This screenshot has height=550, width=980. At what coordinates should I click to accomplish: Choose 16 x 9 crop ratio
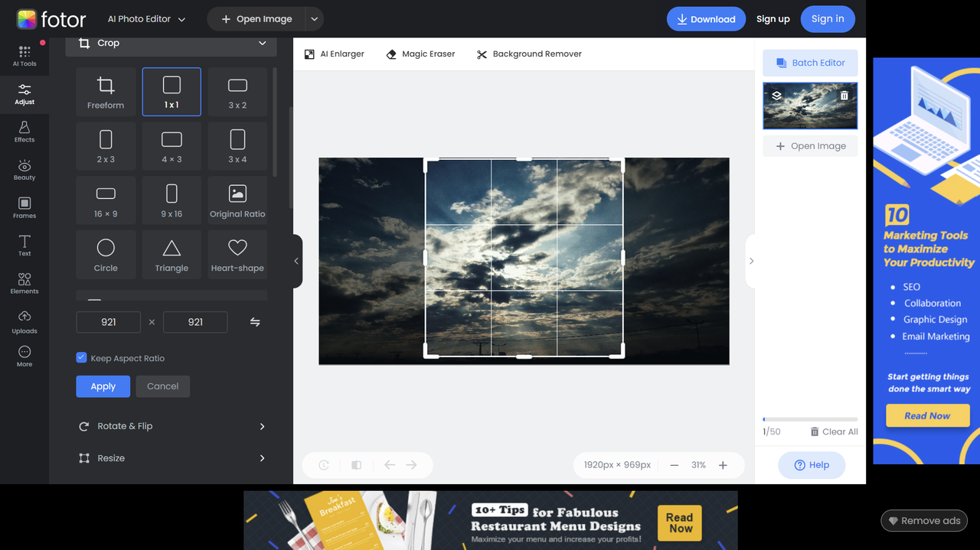point(106,200)
